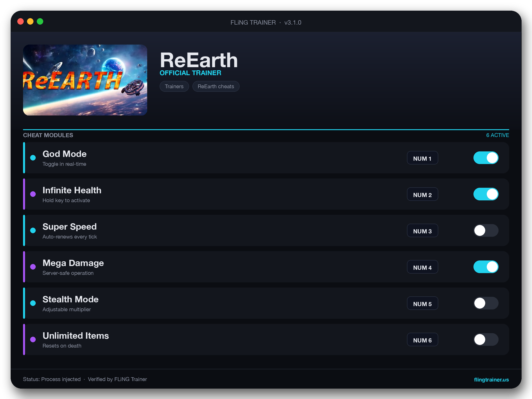This screenshot has height=399, width=532.
Task: Click the 'Server-safe operation' description
Action: pos(68,273)
